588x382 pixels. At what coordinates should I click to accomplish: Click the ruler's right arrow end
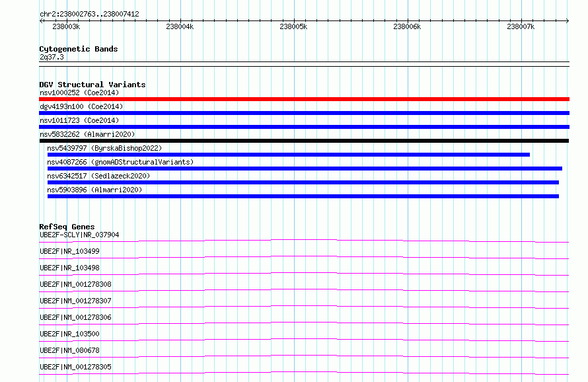click(x=568, y=20)
